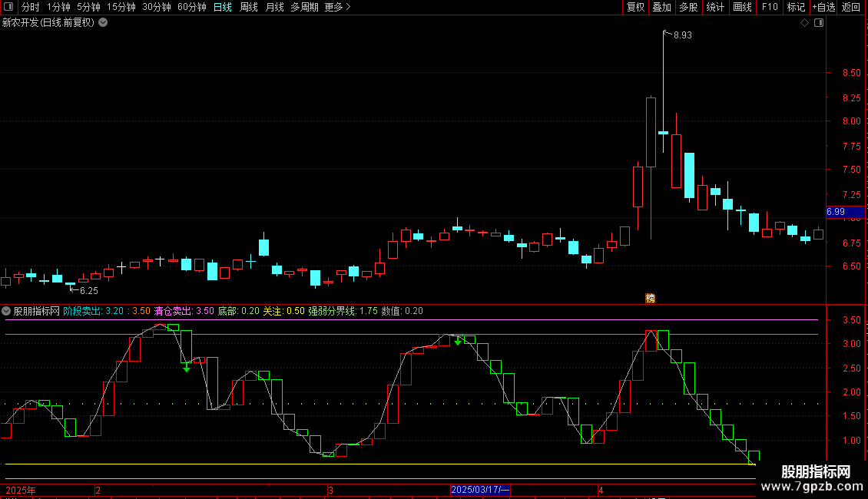
Task: Switch to 60分钟 period
Action: click(191, 7)
